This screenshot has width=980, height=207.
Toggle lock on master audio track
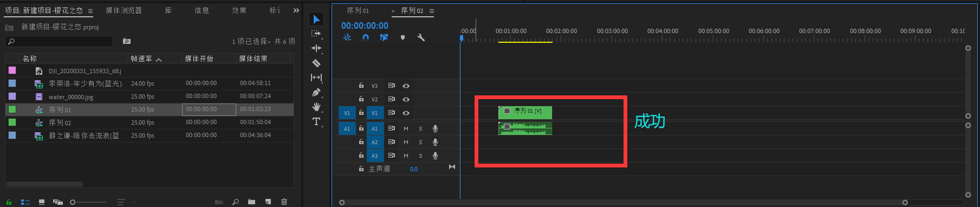(x=361, y=169)
